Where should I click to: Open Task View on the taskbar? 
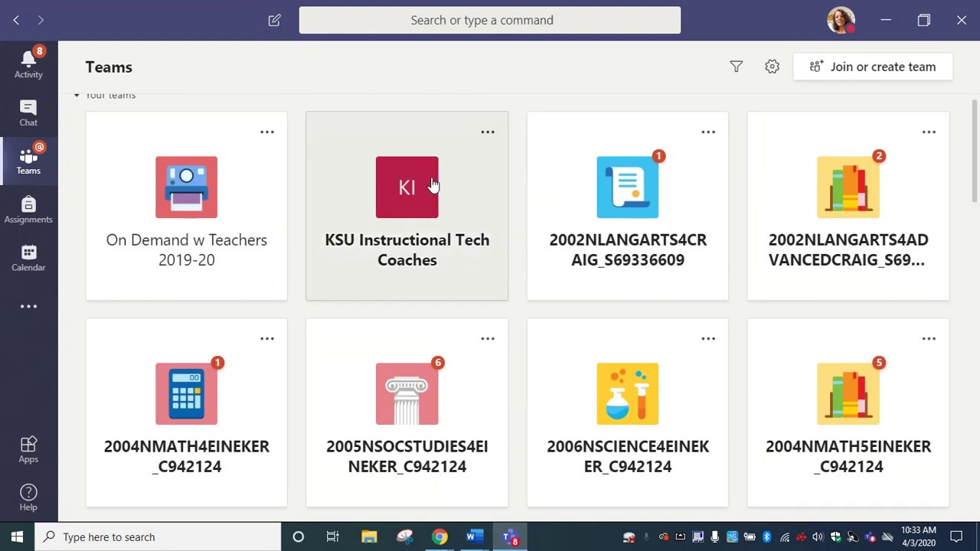click(x=332, y=536)
